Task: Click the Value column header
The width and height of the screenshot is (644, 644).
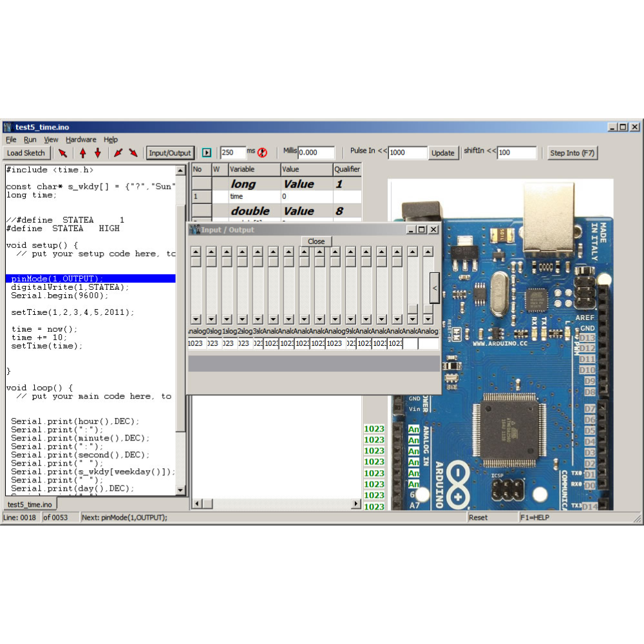Action: pyautogui.click(x=307, y=169)
